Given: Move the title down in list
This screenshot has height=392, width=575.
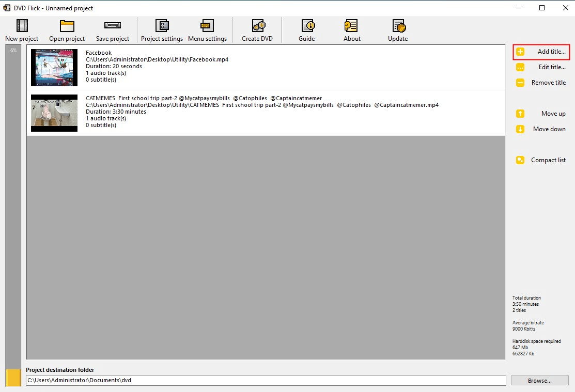Looking at the screenshot, I should click(541, 129).
